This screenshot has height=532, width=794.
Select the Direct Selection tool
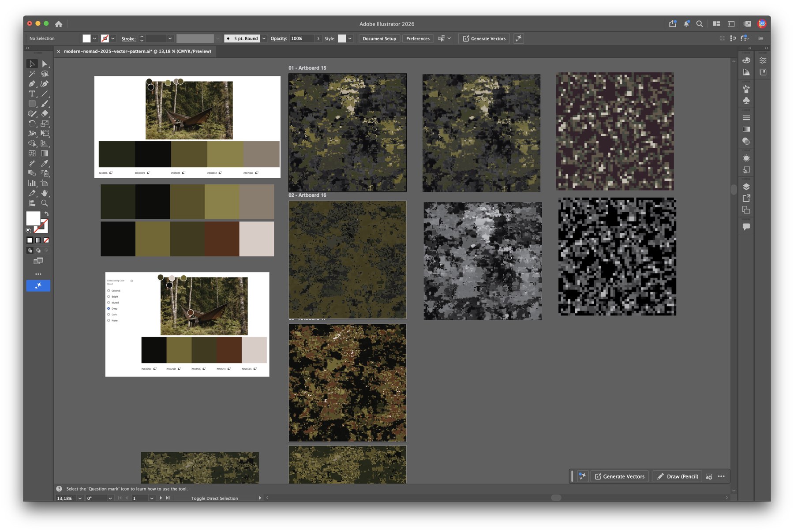(45, 64)
